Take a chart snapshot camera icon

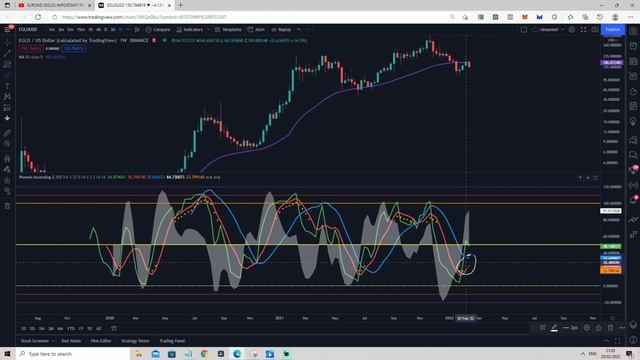595,30
